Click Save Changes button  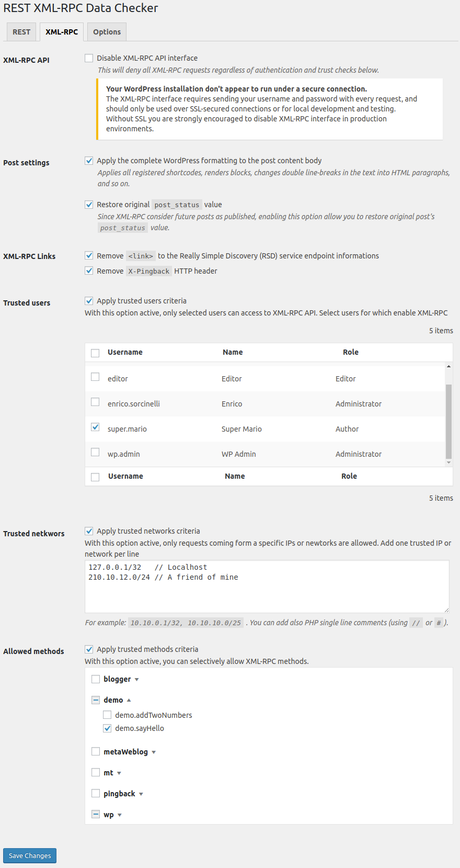30,855
